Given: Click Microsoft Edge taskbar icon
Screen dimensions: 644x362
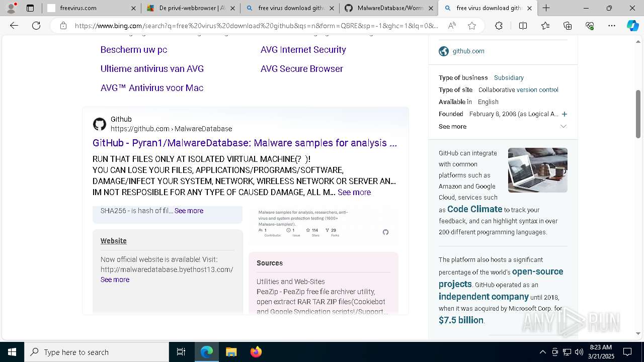Looking at the screenshot, I should click(x=207, y=352).
